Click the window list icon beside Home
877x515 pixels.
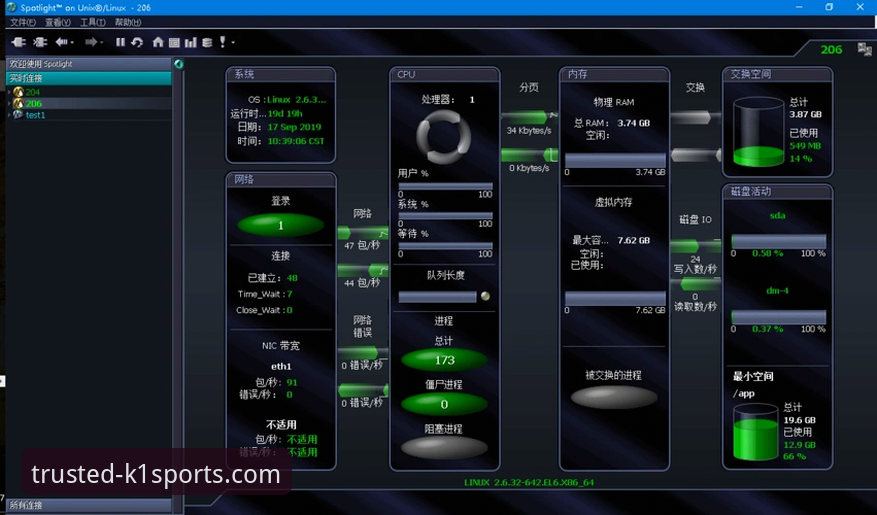click(x=174, y=42)
